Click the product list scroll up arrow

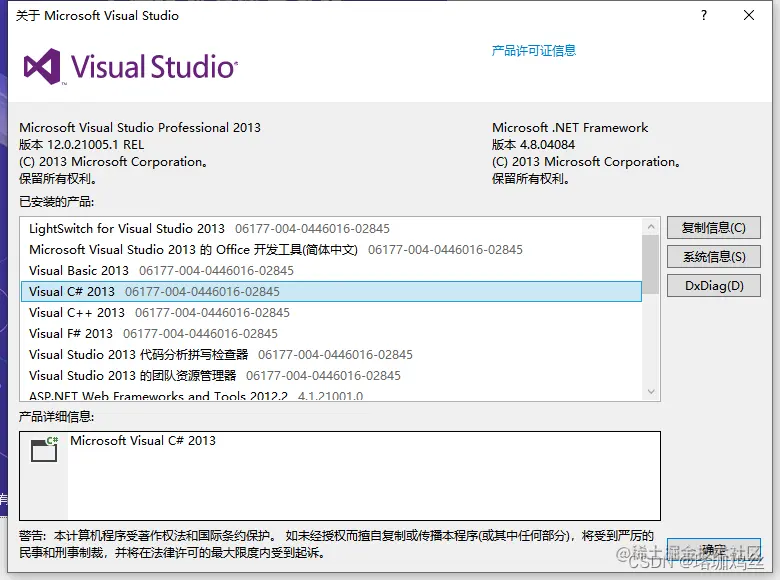pyautogui.click(x=651, y=227)
